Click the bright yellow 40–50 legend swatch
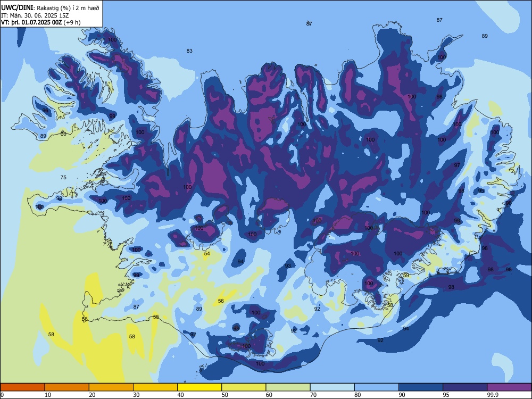Screen dimensions: 532x399 199,387
